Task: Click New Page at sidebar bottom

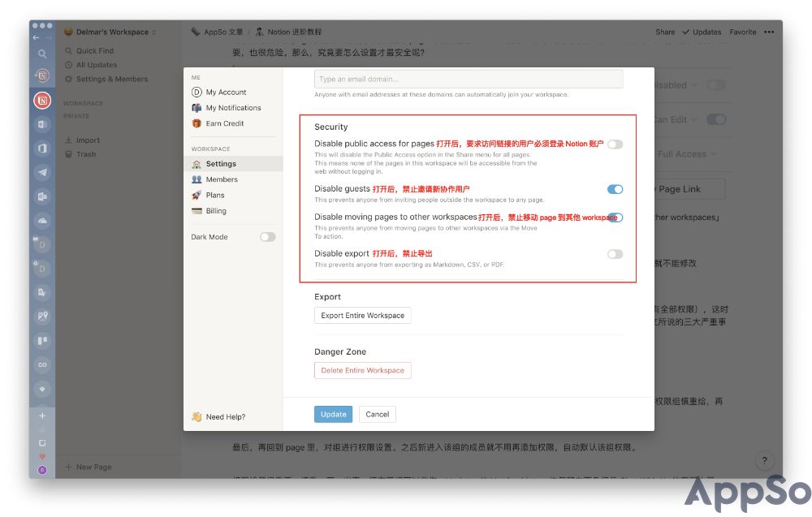Action: (93, 467)
